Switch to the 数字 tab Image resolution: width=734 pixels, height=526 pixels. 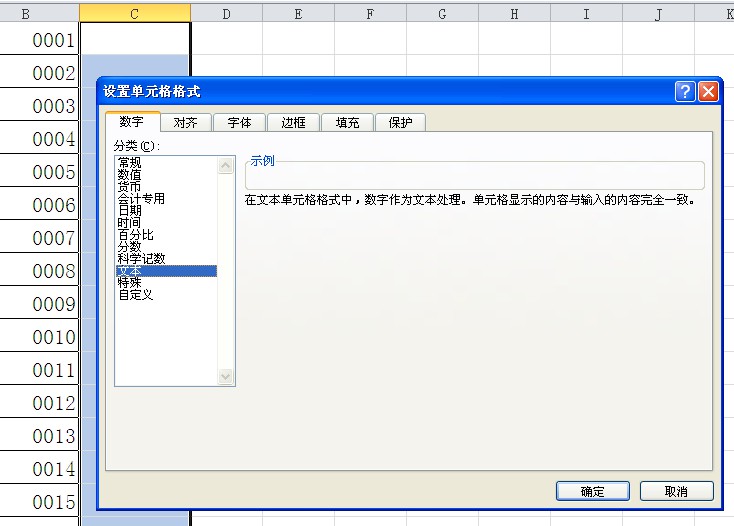click(132, 122)
